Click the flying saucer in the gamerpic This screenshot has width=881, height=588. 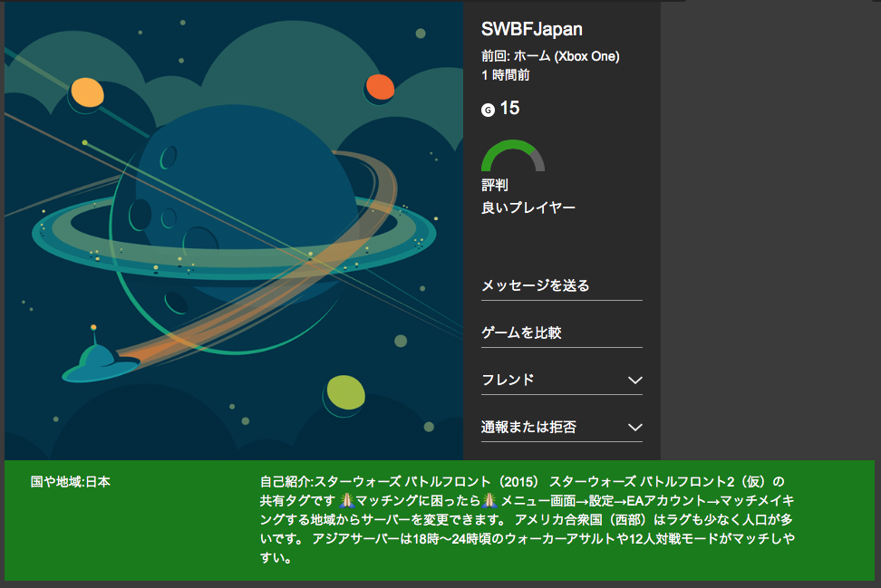[98, 365]
